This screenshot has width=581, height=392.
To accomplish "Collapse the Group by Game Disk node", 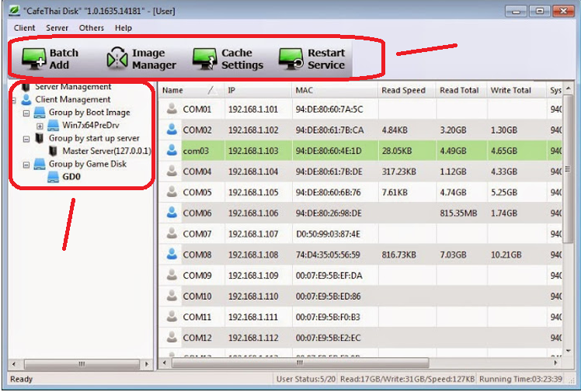I will [x=26, y=165].
